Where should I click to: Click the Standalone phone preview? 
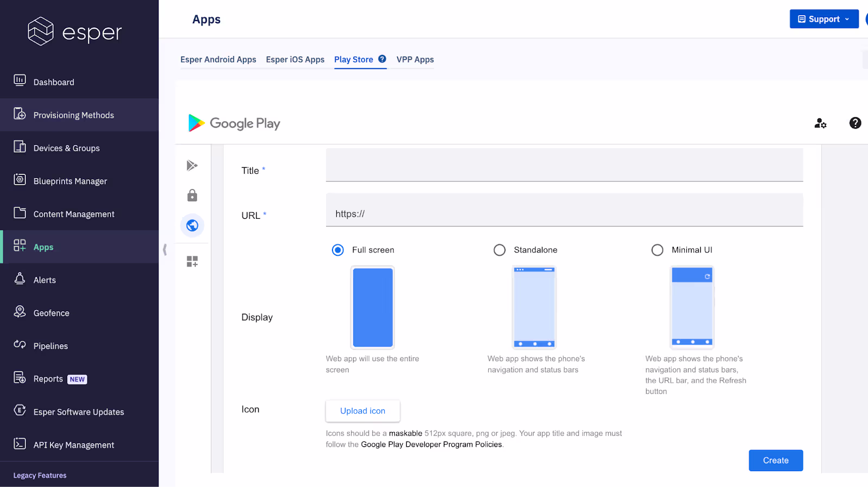(534, 307)
